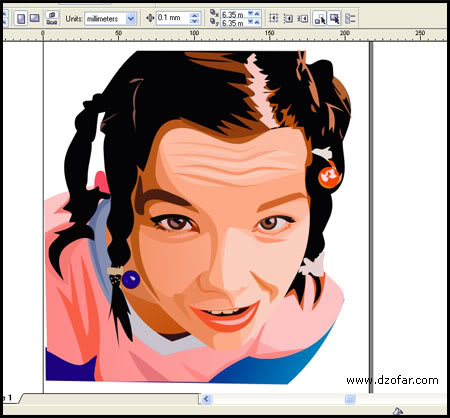Viewport: 450px width, 418px height.
Task: Select the blue bead on the braid
Action: click(131, 279)
